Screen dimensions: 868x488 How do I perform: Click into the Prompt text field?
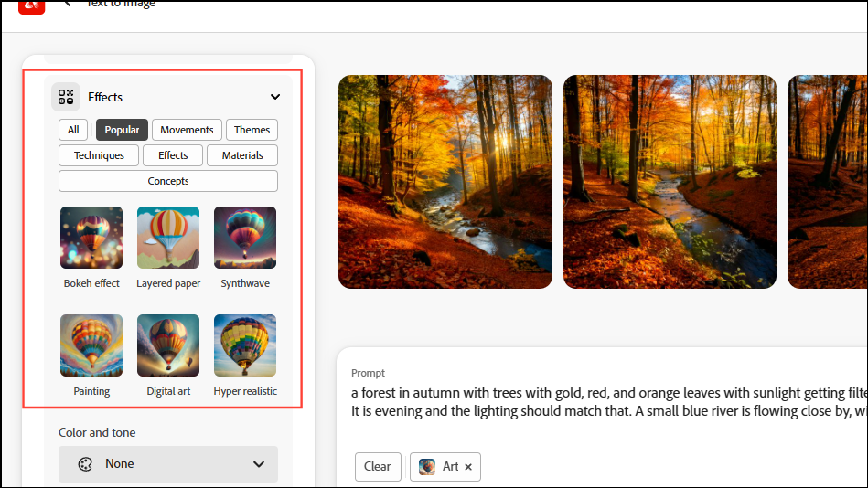coord(609,402)
